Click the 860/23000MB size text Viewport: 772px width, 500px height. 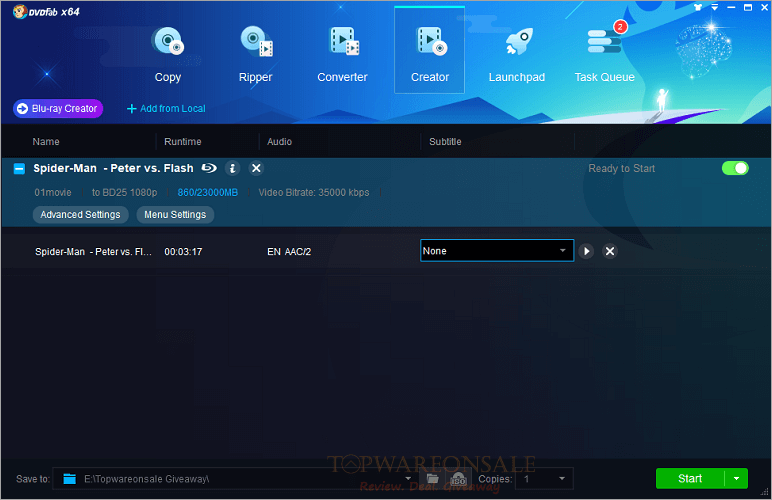point(207,192)
